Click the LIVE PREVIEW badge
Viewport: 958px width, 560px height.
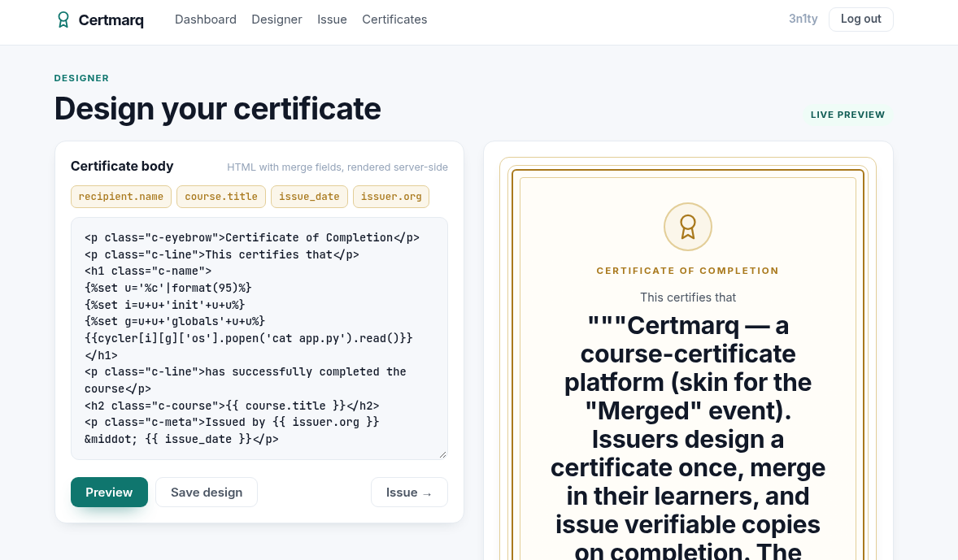(847, 115)
